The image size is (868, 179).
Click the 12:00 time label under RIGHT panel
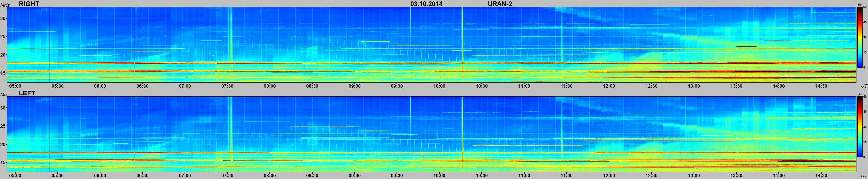(x=609, y=86)
